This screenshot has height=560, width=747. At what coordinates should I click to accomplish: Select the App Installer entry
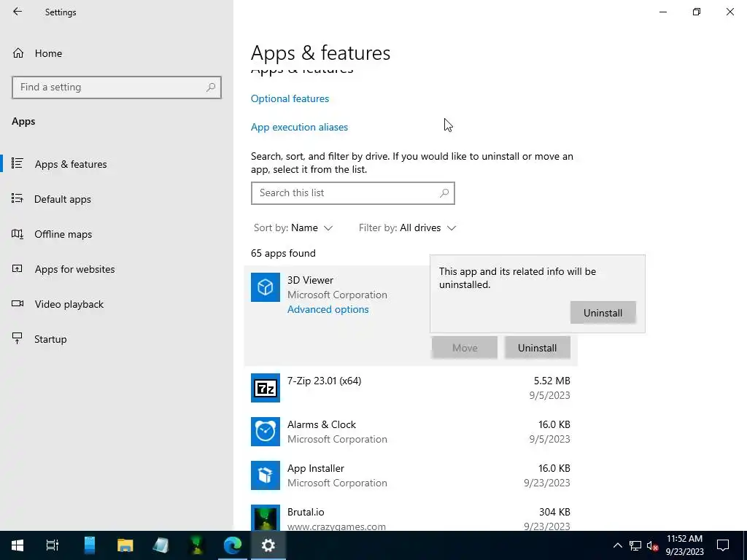click(x=410, y=475)
